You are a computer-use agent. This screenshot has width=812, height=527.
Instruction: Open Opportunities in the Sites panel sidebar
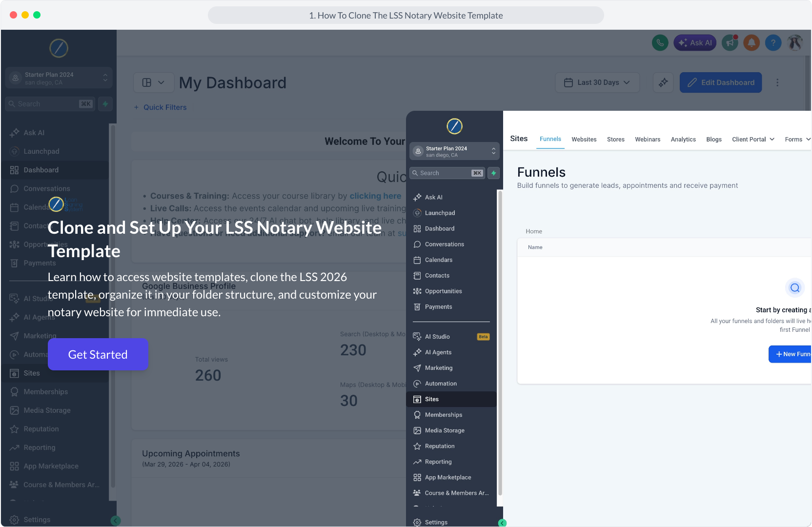click(x=451, y=291)
